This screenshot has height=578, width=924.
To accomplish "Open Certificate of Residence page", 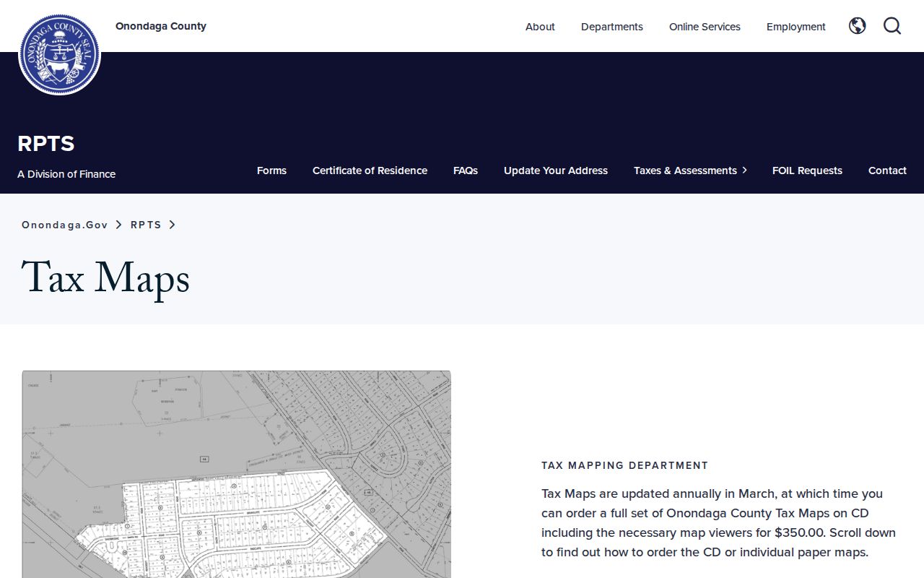I will coord(370,171).
